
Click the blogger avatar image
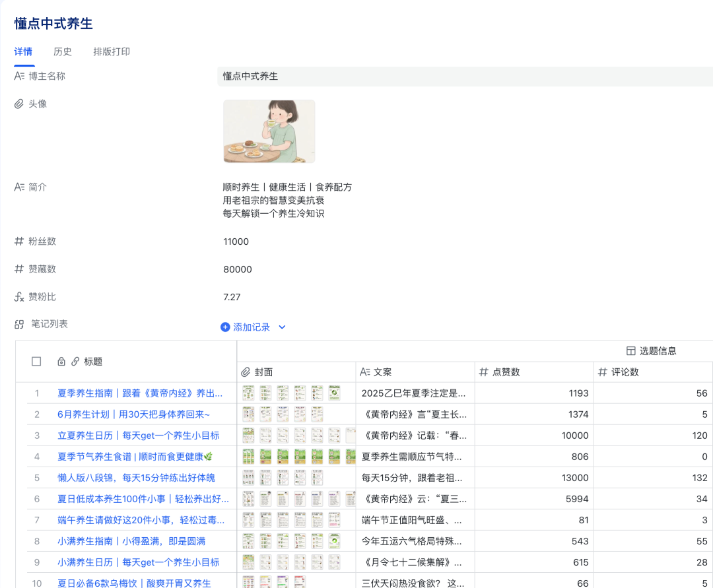tap(269, 131)
